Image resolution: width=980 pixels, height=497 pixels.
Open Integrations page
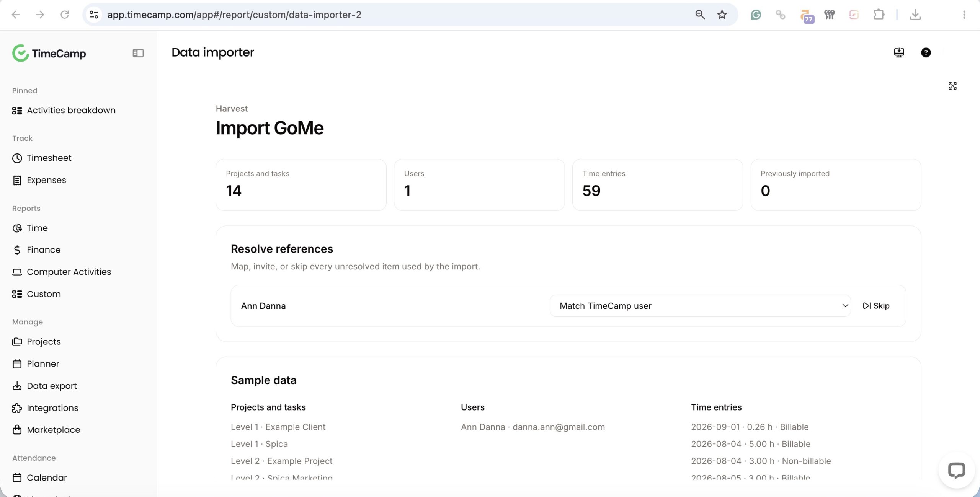[x=52, y=408]
